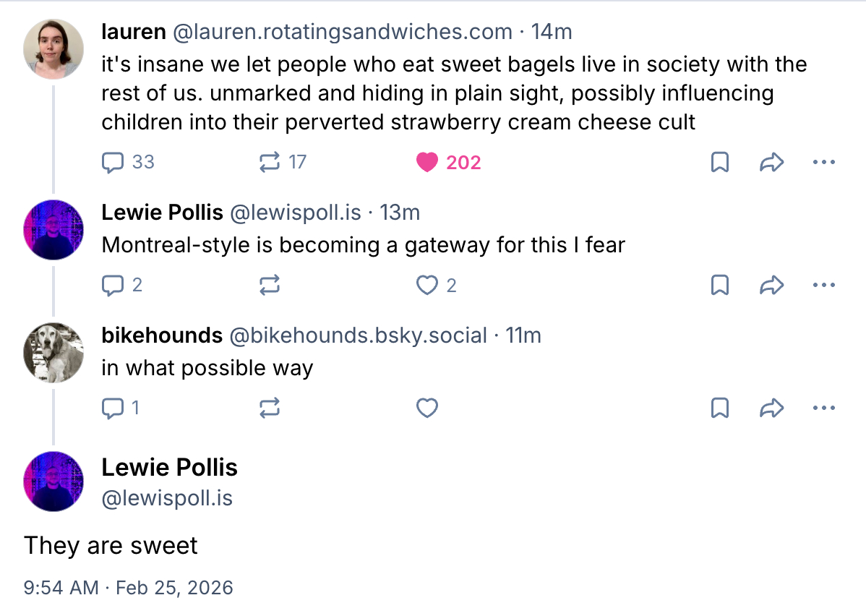Open more options on bikehounds' post
Screen dimensions: 866x616
[823, 408]
